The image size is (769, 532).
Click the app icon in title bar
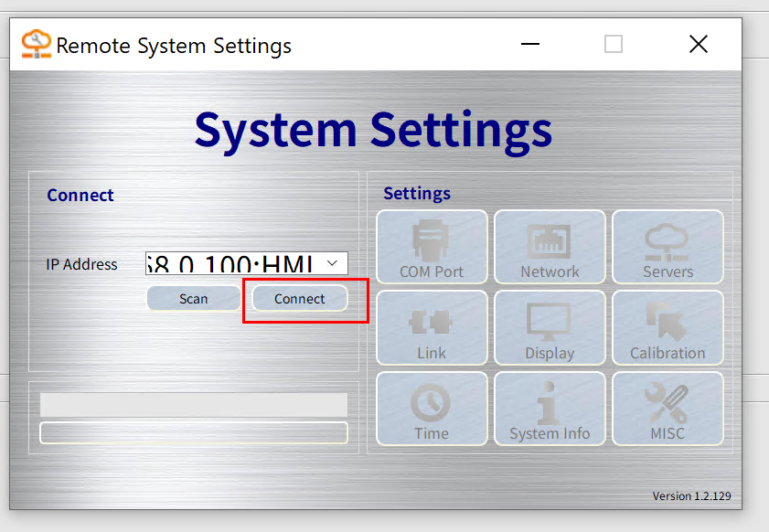point(37,44)
